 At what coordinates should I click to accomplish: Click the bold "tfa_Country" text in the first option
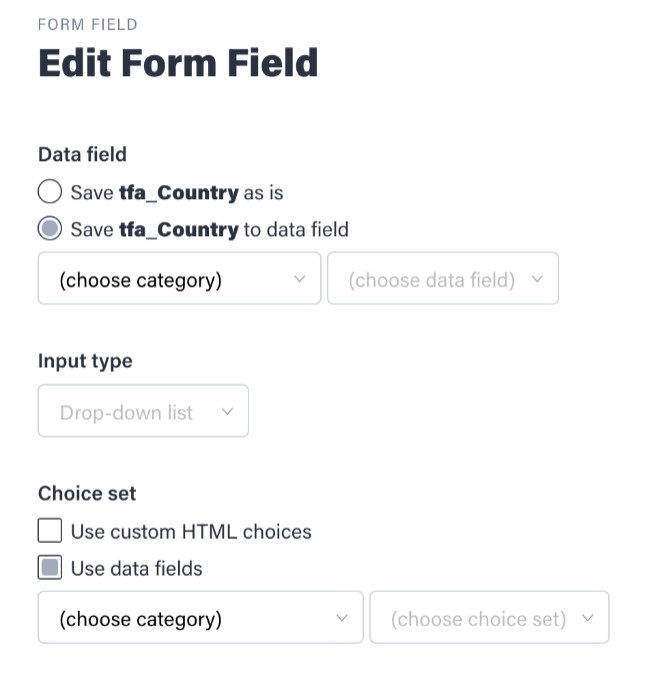pyautogui.click(x=179, y=192)
